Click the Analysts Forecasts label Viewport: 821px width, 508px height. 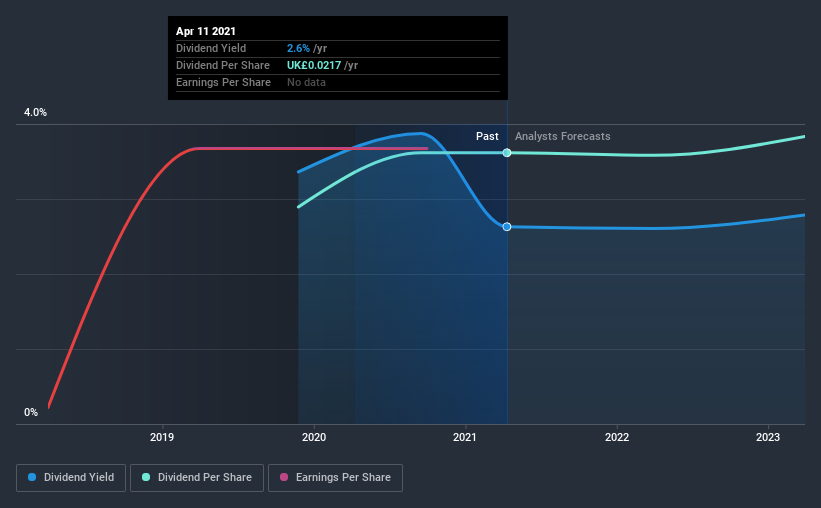(x=562, y=136)
